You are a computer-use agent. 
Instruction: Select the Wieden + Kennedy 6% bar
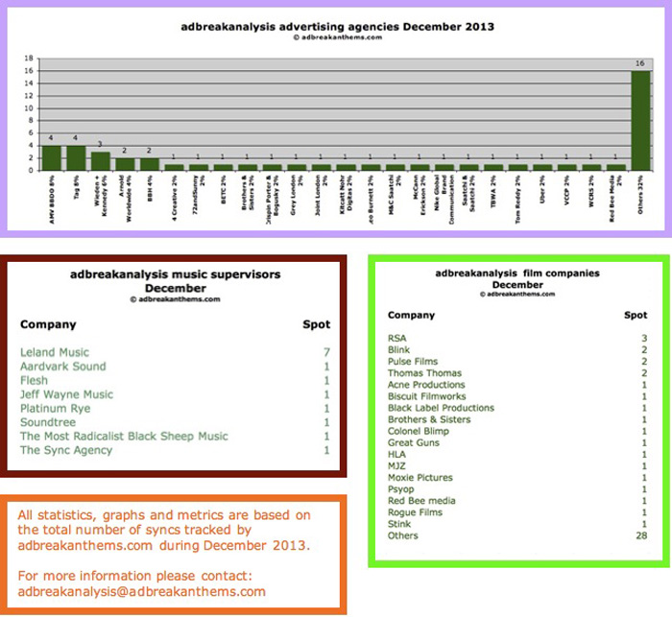tap(101, 161)
